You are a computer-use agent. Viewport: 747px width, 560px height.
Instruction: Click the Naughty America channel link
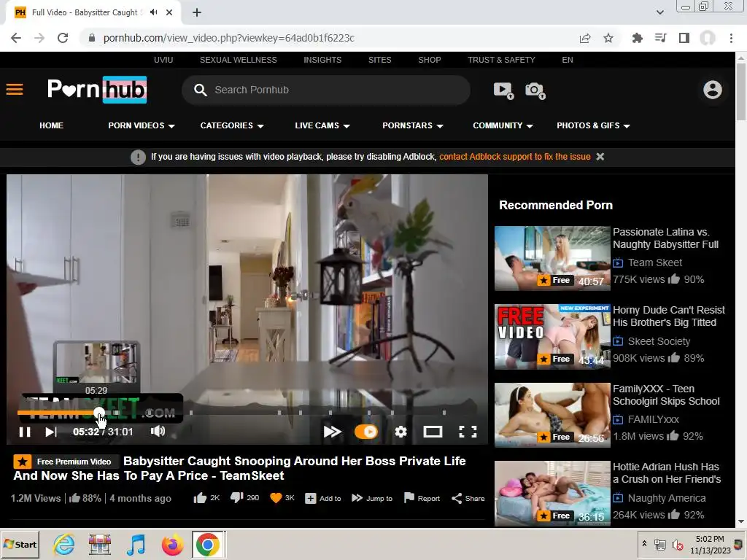[x=667, y=498]
